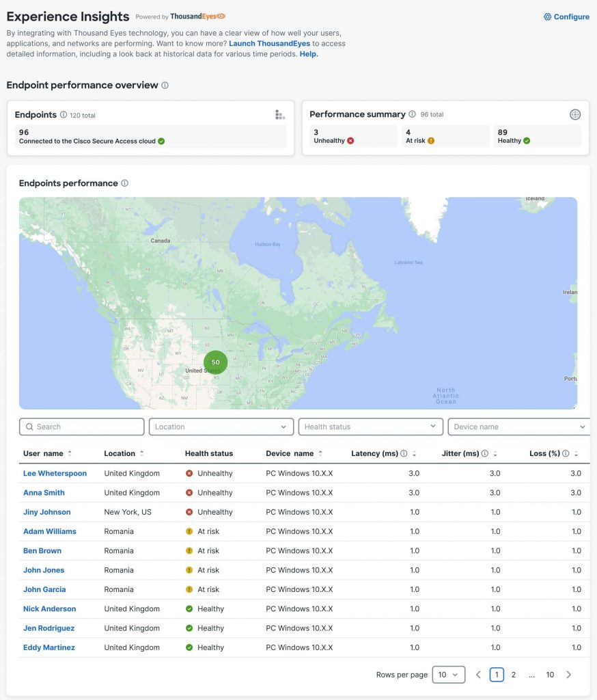Sort table by Loss percentage arrow
Image resolution: width=597 pixels, height=700 pixels.
(576, 453)
